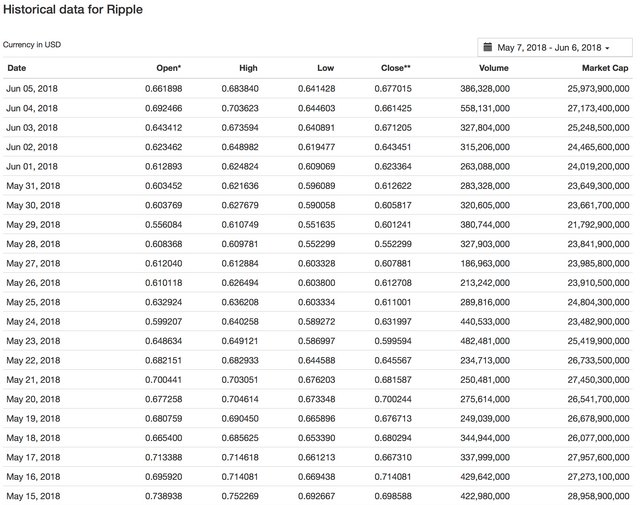Click volume 263,088,000
This screenshot has height=505, width=640.
pyautogui.click(x=485, y=166)
